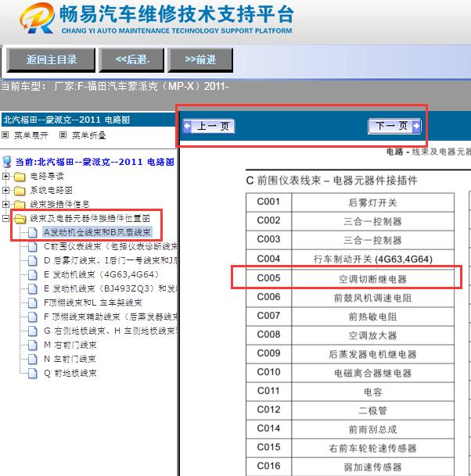Click the icon next to 菜单折叠
Viewport: 471px width, 476px height.
(63, 135)
